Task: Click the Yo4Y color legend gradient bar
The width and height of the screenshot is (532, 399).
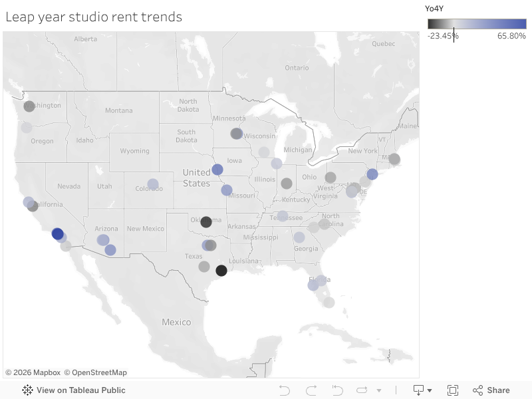Action: click(x=477, y=24)
